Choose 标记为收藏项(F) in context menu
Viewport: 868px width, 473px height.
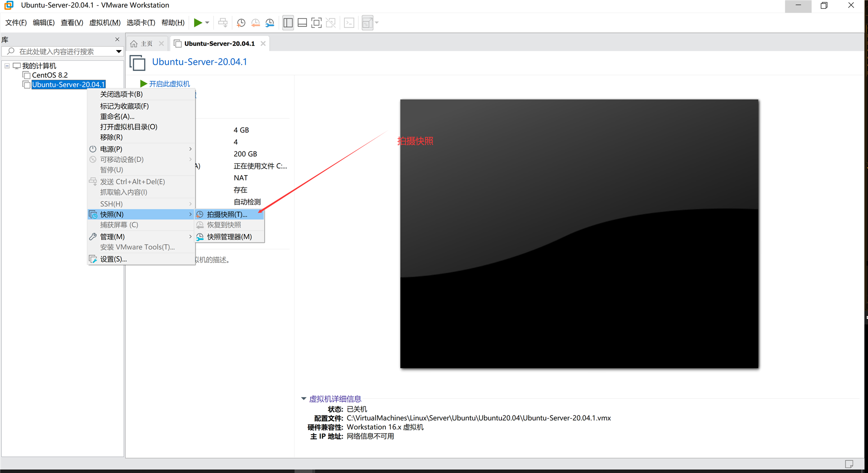pyautogui.click(x=141, y=106)
